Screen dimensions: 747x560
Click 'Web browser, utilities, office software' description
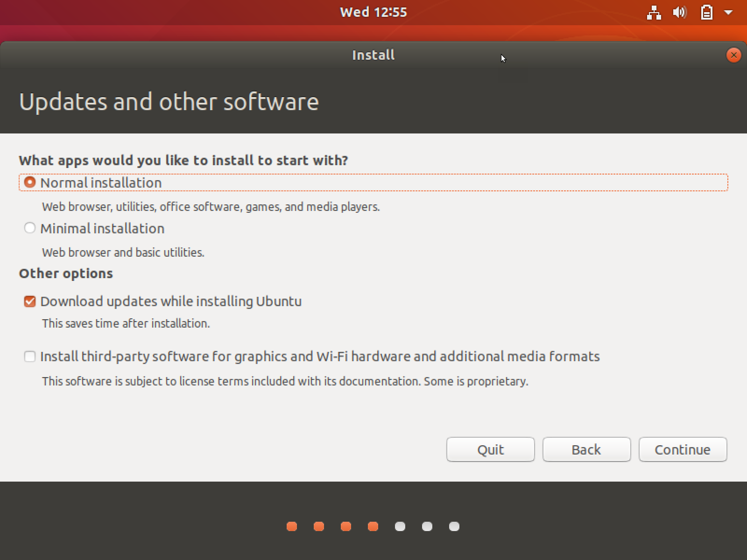(x=211, y=207)
